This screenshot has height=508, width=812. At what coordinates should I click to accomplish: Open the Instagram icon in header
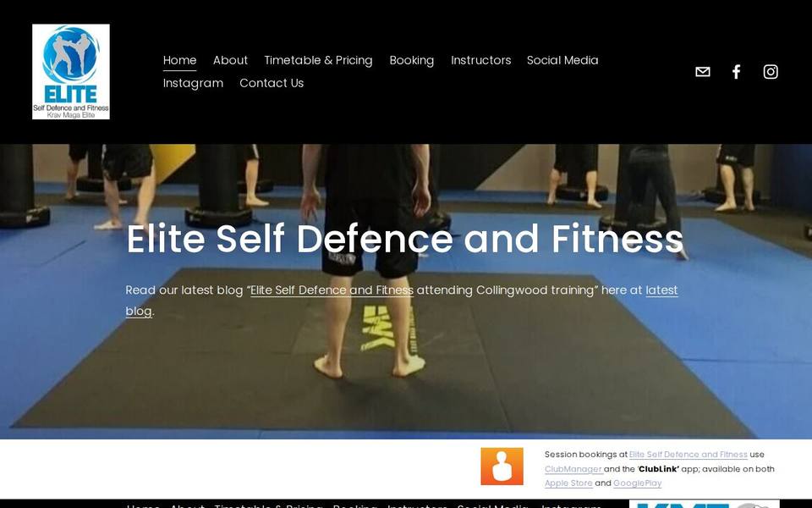[x=770, y=71]
